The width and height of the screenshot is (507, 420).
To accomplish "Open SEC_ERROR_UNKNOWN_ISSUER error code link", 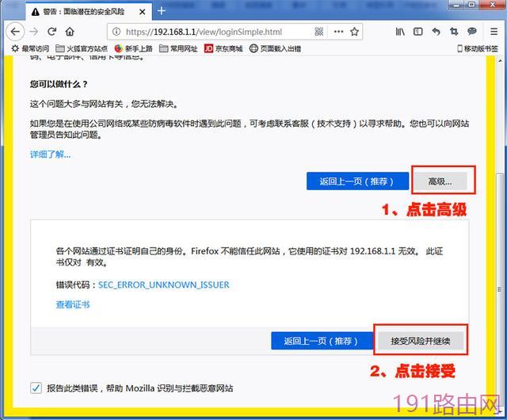I will [x=164, y=284].
